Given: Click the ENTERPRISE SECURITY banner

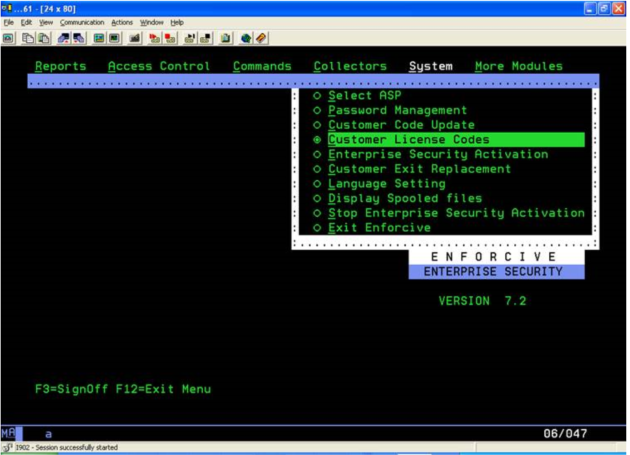Looking at the screenshot, I should click(497, 272).
